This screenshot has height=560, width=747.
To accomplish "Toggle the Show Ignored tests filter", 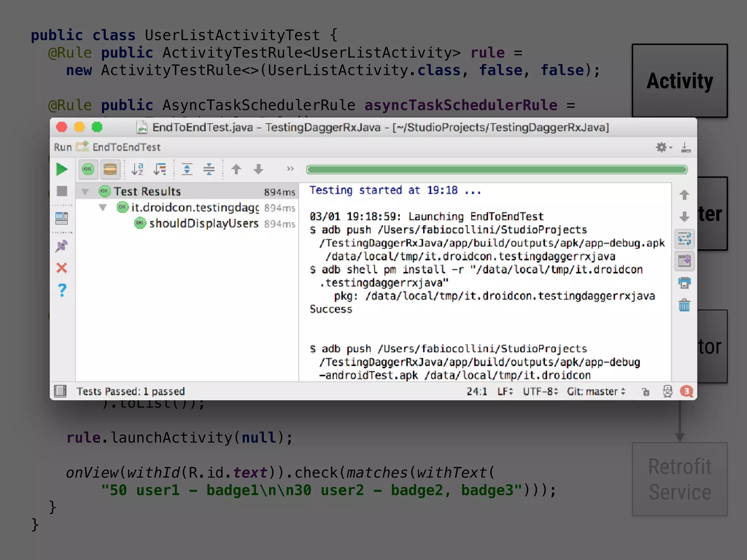I will coord(110,169).
